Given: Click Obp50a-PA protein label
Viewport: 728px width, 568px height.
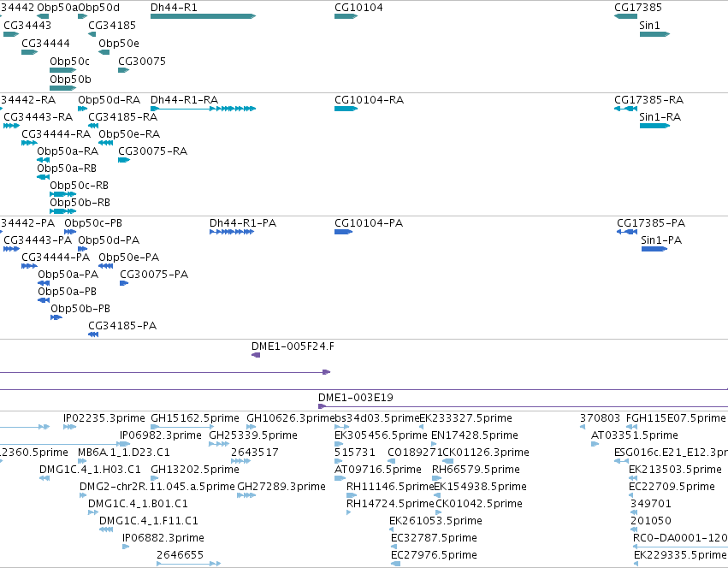Looking at the screenshot, I should point(68,275).
